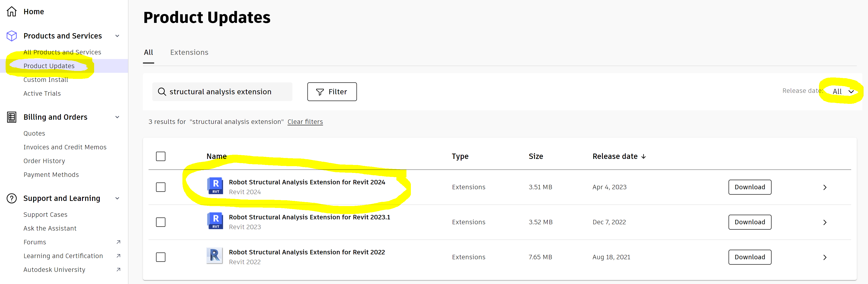Switch to the Extensions tab
The width and height of the screenshot is (868, 284).
[189, 52]
